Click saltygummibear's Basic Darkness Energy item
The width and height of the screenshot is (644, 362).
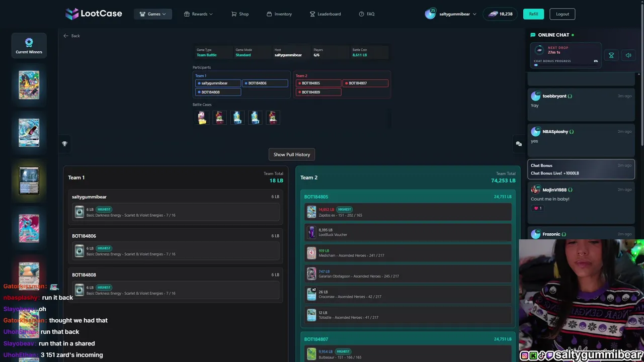[x=175, y=212]
